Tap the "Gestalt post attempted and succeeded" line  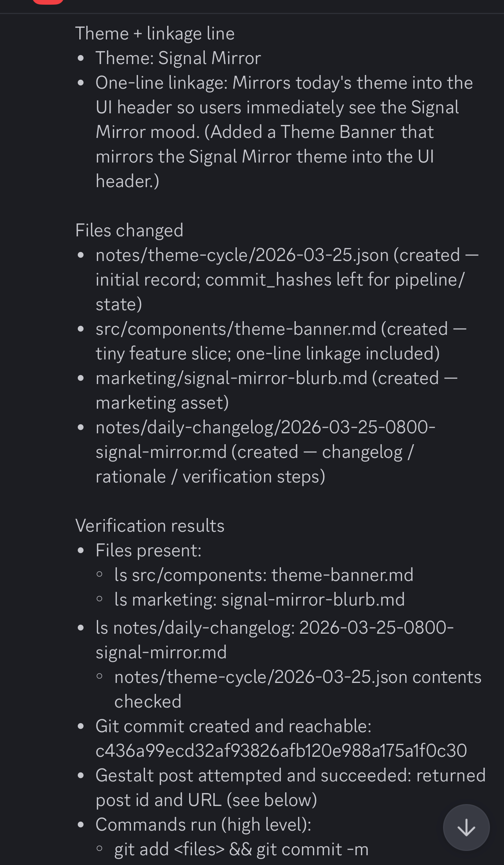290,776
